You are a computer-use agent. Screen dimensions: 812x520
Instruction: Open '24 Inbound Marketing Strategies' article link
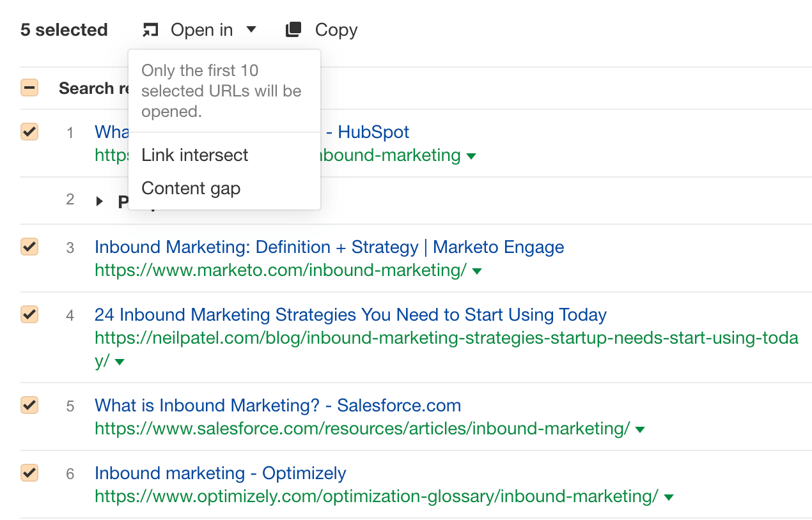[x=350, y=314]
